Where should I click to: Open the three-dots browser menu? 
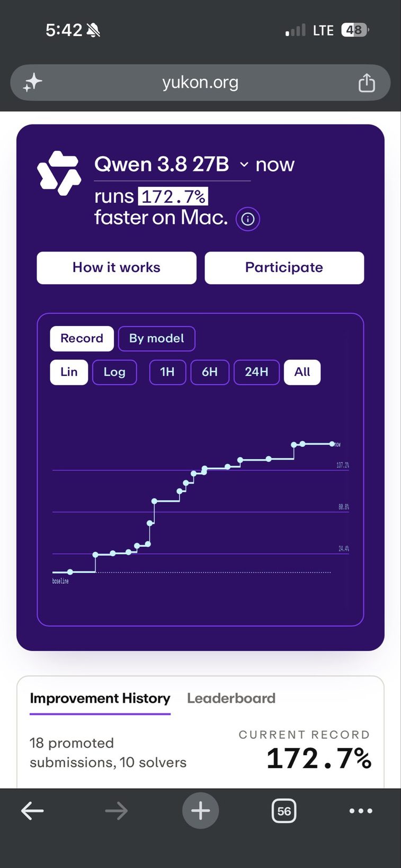point(361,811)
